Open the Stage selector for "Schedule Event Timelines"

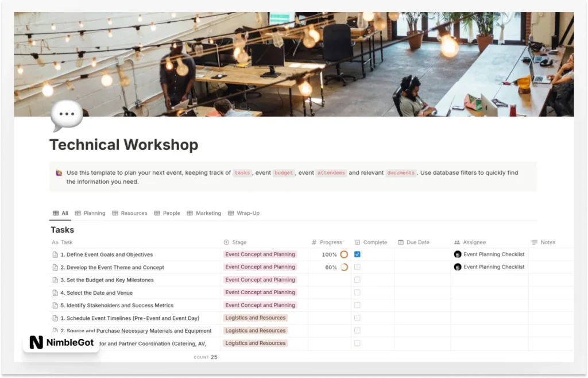(x=256, y=318)
